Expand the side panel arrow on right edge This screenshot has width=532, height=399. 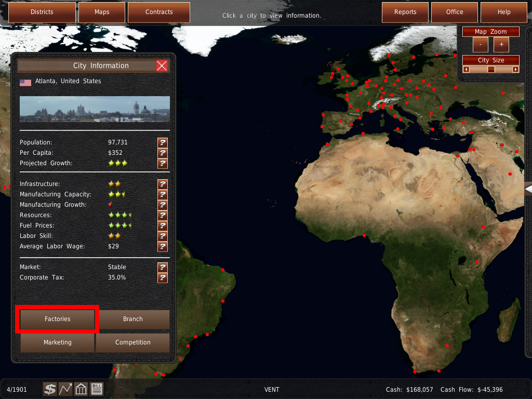click(x=528, y=190)
